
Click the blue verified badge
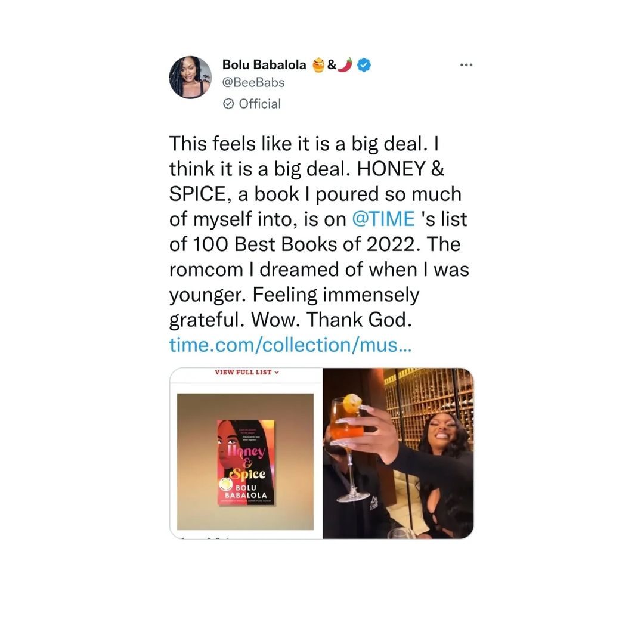point(364,65)
